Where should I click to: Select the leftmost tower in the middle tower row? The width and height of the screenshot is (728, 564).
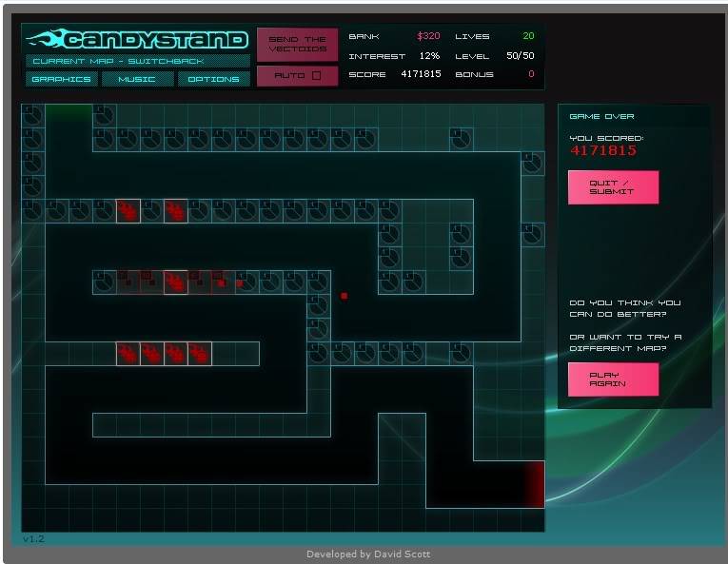tap(105, 282)
